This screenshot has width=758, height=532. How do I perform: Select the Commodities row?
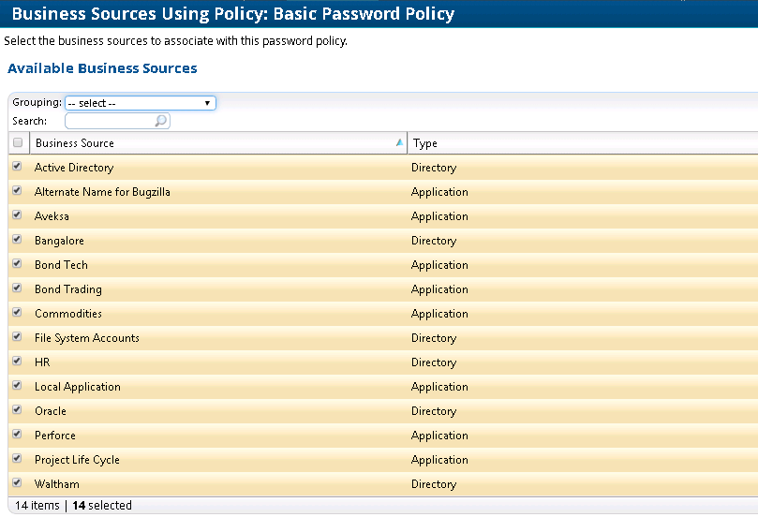coord(68,314)
